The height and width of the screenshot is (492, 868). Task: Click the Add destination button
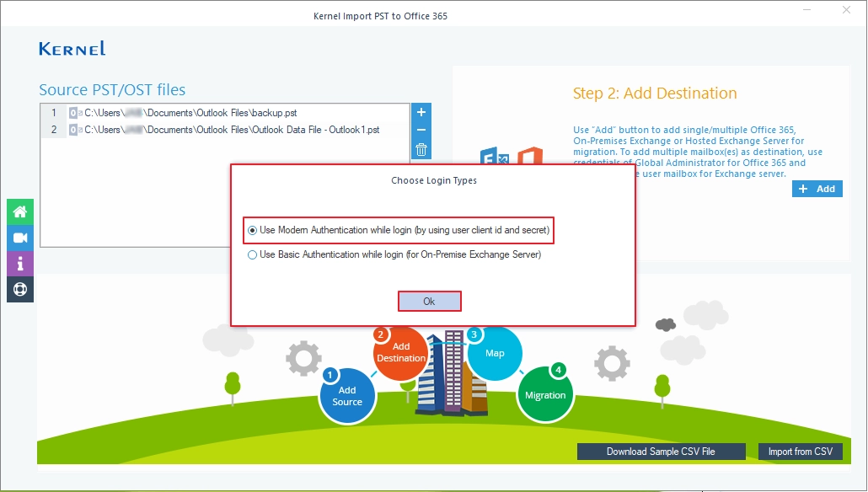coord(817,189)
